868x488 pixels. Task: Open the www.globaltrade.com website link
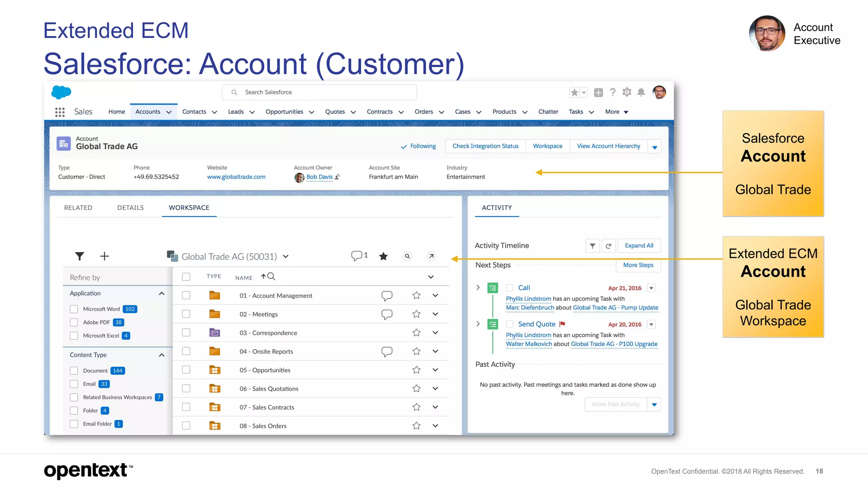[236, 177]
